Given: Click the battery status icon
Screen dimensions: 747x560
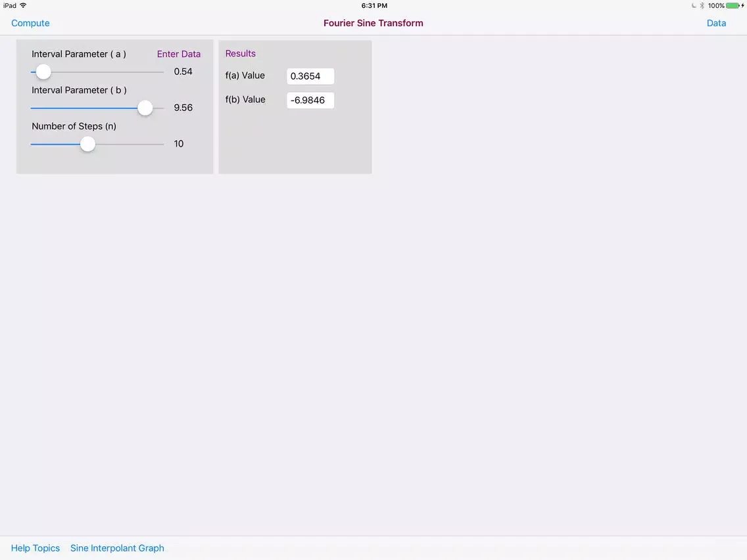Looking at the screenshot, I should coord(733,6).
